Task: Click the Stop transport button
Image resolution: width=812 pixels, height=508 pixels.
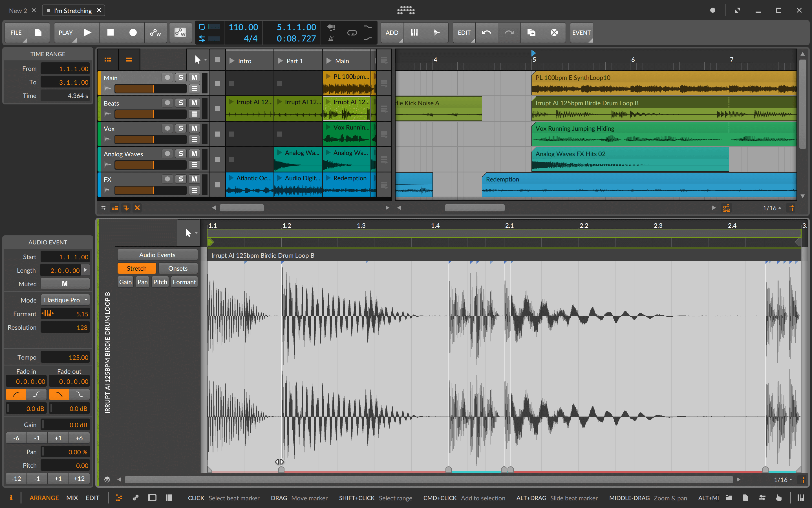Action: tap(111, 32)
